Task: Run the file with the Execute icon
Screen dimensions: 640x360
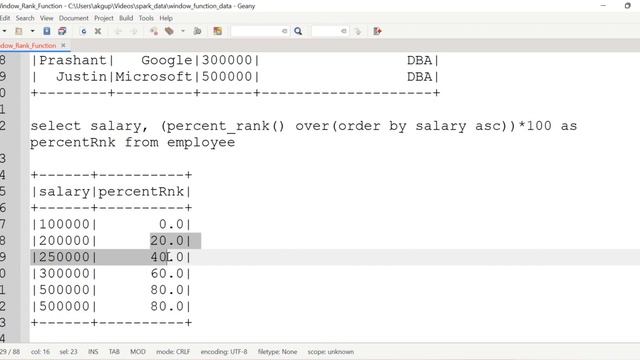Action: [x=198, y=31]
